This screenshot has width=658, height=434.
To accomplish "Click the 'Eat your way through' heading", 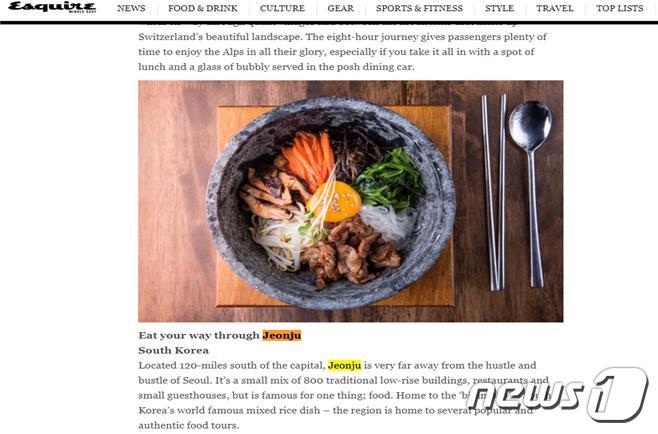I will pos(199,335).
